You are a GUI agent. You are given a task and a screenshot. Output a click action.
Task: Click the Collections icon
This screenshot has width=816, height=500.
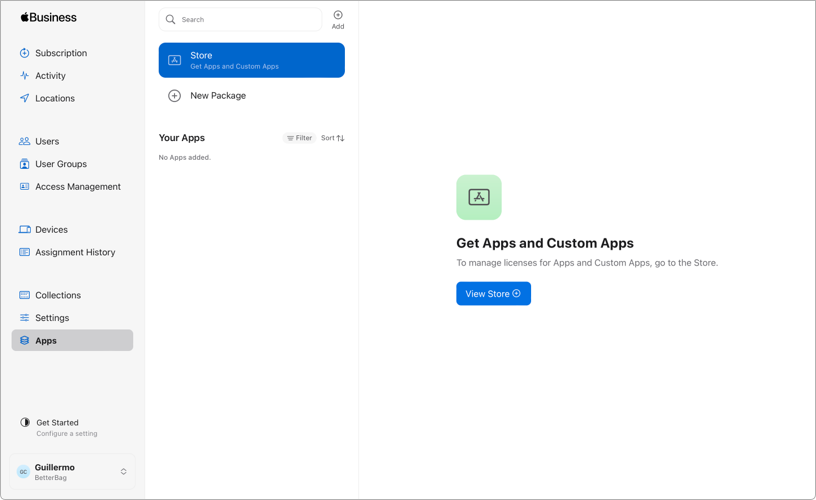pos(24,295)
